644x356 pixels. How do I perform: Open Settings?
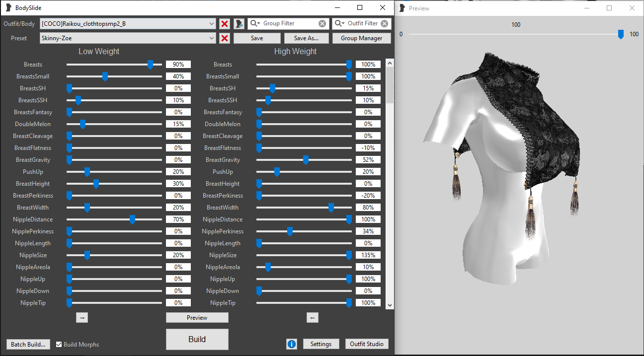click(x=321, y=344)
